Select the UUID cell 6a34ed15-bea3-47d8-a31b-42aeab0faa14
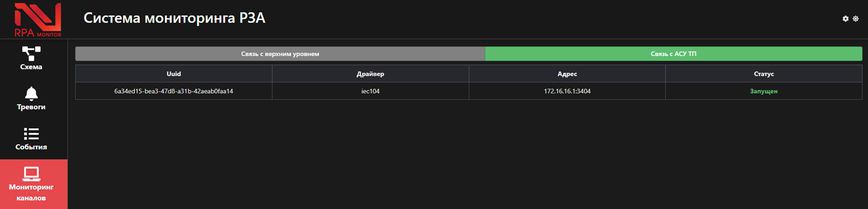Image resolution: width=868 pixels, height=209 pixels. point(173,91)
